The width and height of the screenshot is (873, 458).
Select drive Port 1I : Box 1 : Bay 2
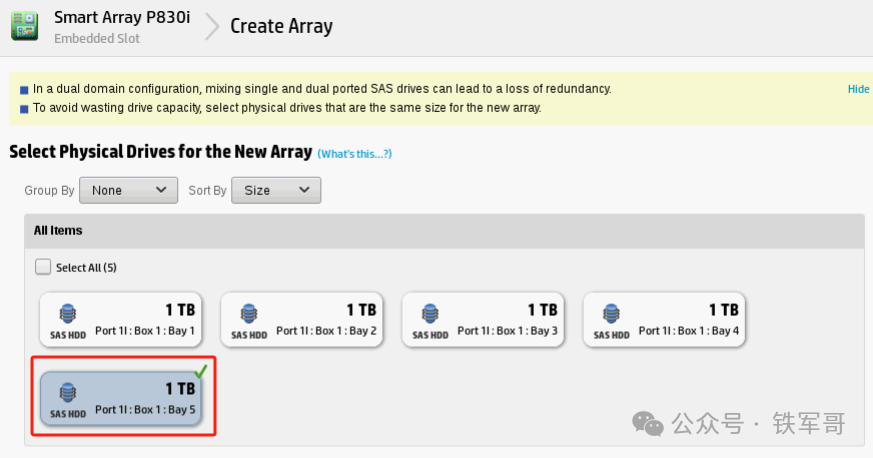tap(302, 320)
